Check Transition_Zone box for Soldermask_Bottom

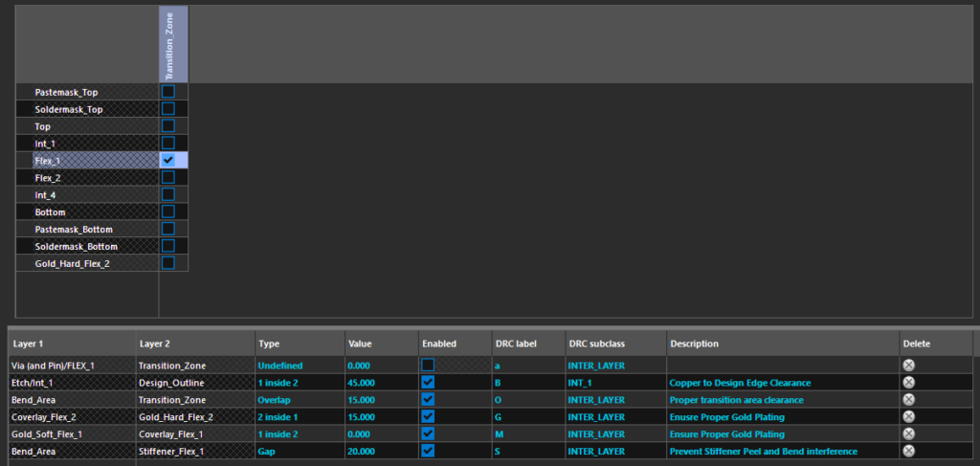(168, 246)
